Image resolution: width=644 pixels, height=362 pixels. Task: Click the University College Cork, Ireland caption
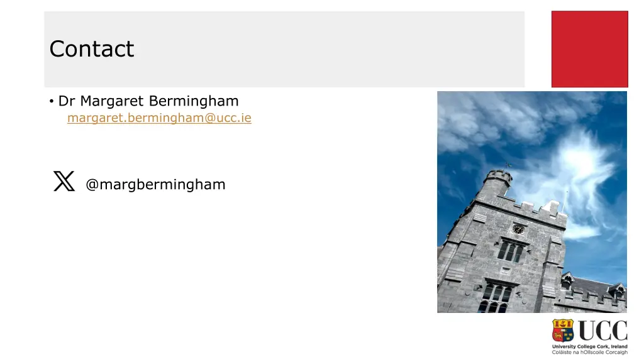point(589,346)
